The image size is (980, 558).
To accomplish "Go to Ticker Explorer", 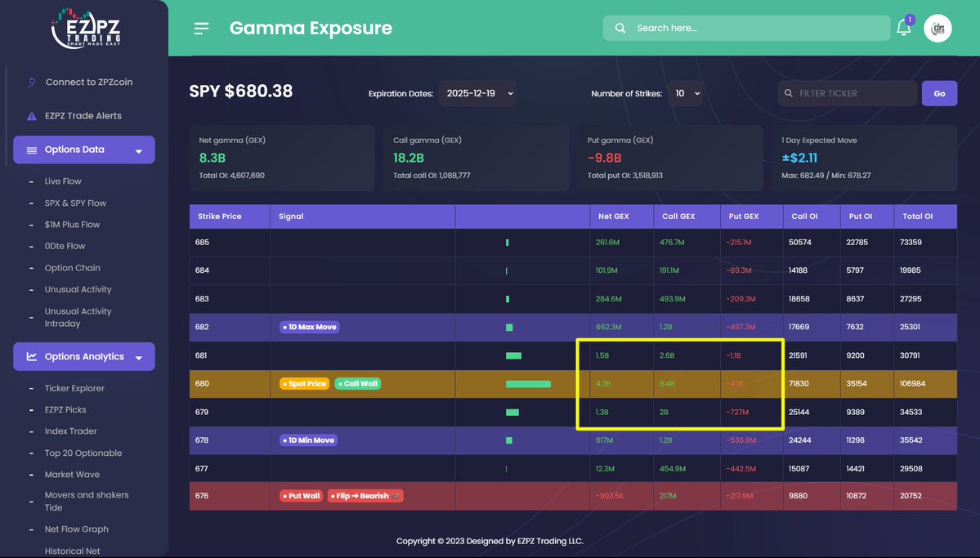I will (x=74, y=388).
